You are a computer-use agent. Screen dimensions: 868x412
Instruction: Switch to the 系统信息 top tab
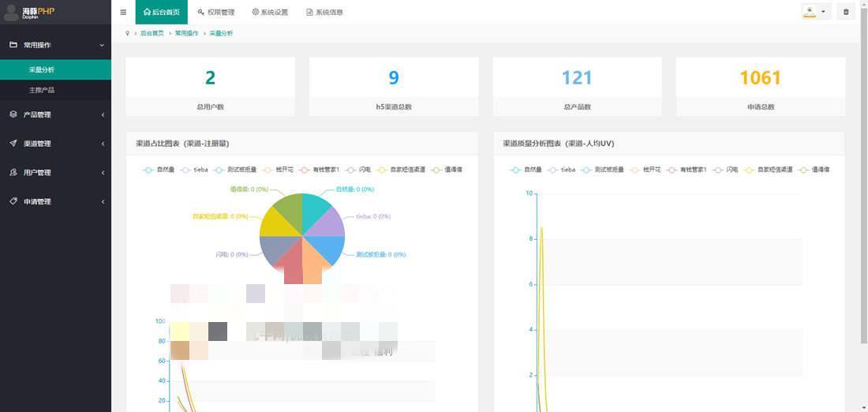click(324, 12)
